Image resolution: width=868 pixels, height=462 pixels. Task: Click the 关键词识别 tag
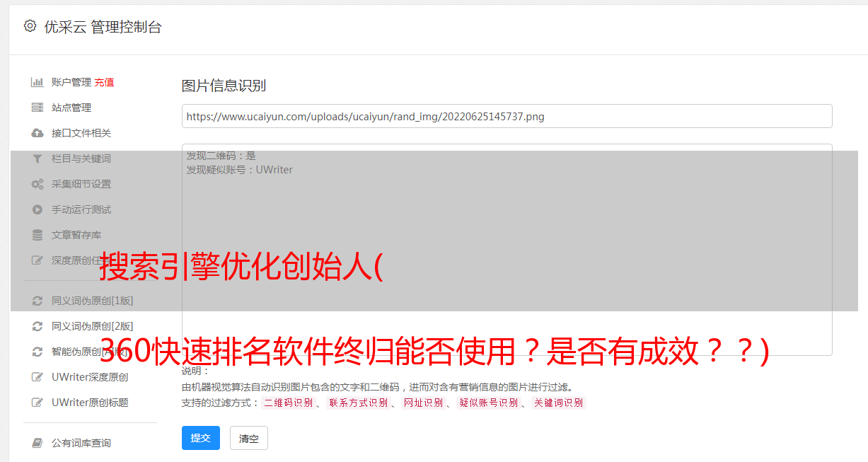point(558,403)
